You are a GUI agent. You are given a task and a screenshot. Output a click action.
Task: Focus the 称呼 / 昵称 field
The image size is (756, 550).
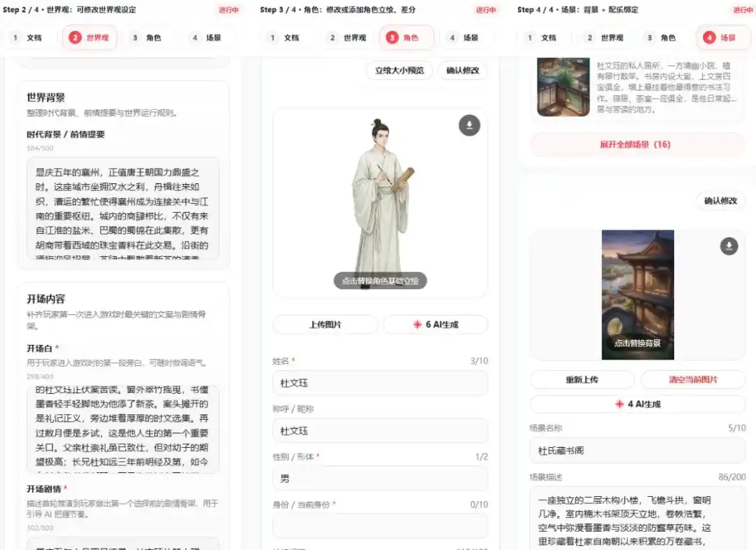coord(380,430)
